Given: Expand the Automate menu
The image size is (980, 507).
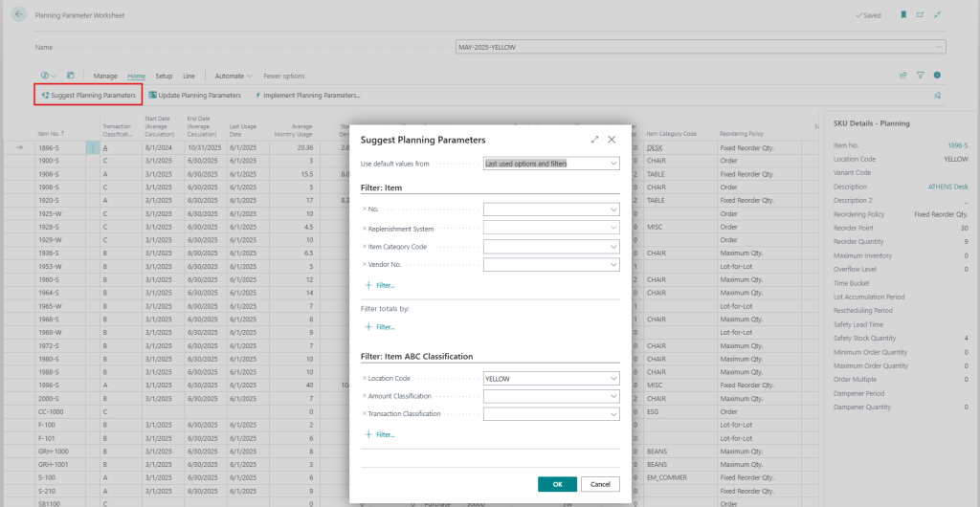Looking at the screenshot, I should [x=234, y=76].
